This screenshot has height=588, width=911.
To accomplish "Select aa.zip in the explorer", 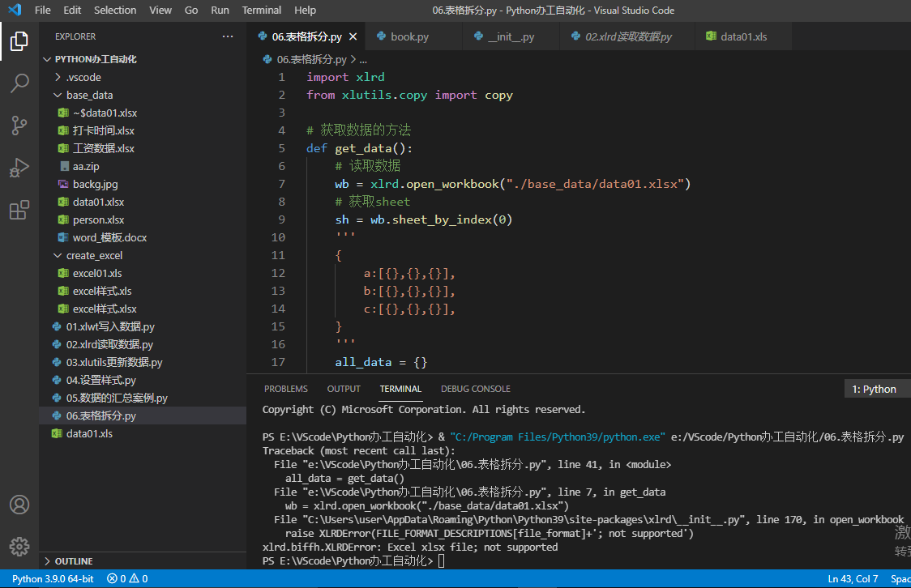I will pyautogui.click(x=143, y=166).
